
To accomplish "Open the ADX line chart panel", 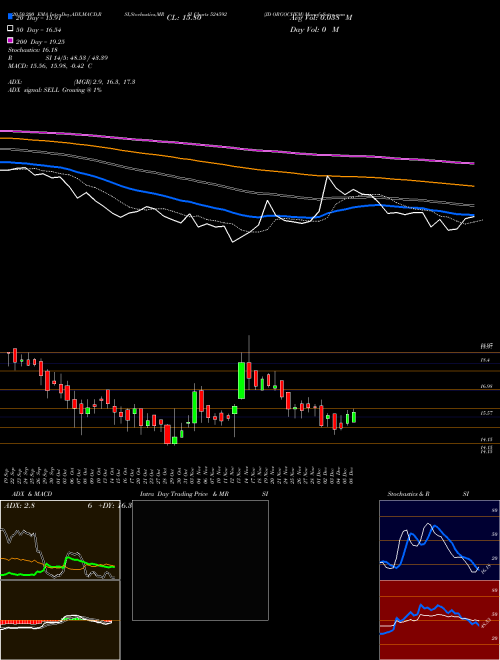I will [60, 540].
